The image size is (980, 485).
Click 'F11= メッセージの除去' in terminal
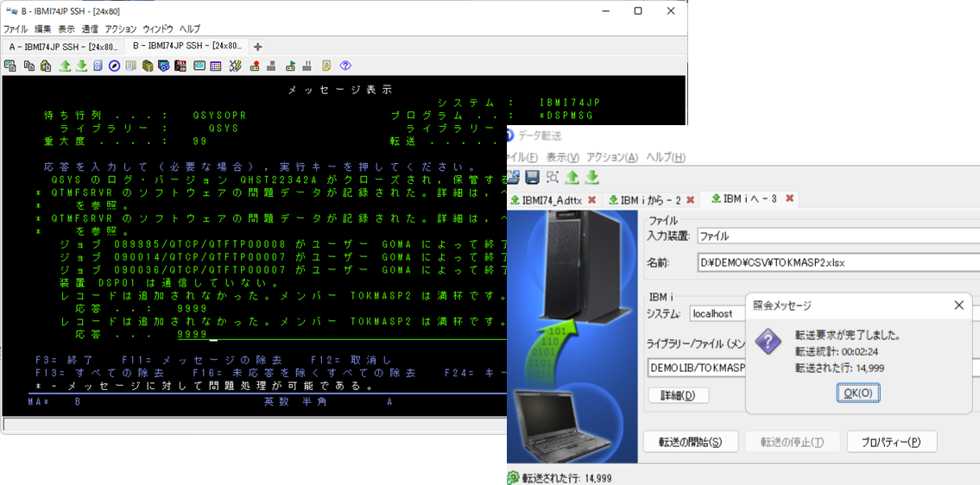tap(202, 361)
